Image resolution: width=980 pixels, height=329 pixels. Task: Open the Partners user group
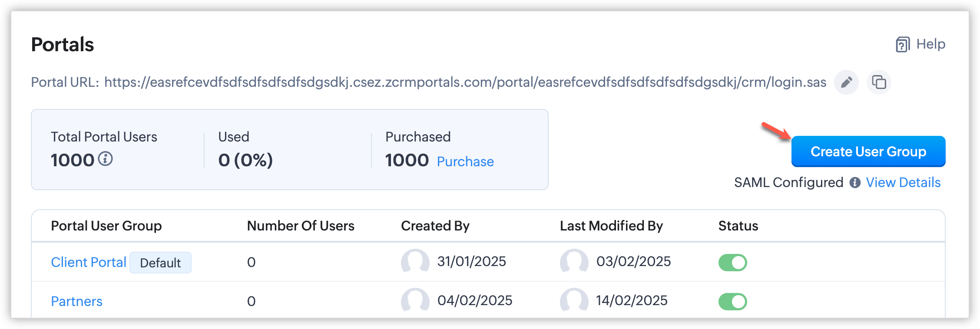tap(77, 301)
